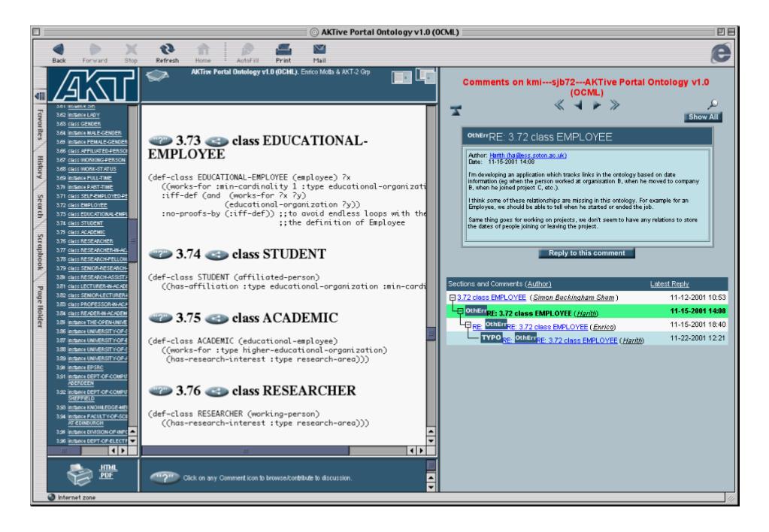This screenshot has width=769, height=532.
Task: Click the Forward navigation icon
Action: [x=95, y=50]
